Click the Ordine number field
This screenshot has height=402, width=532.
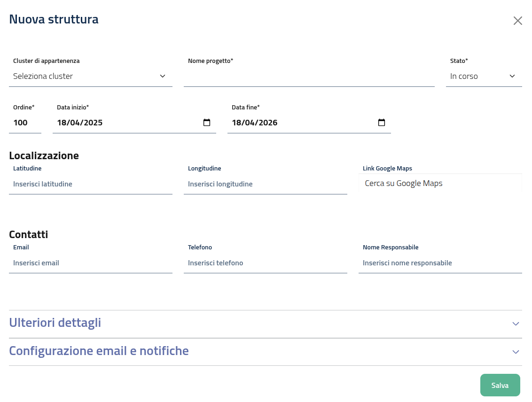tap(25, 123)
